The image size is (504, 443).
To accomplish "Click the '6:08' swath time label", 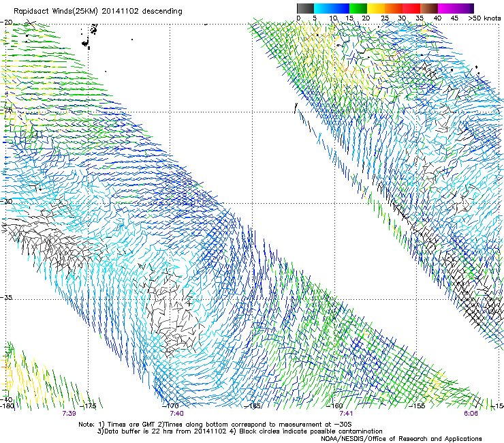I will (471, 414).
